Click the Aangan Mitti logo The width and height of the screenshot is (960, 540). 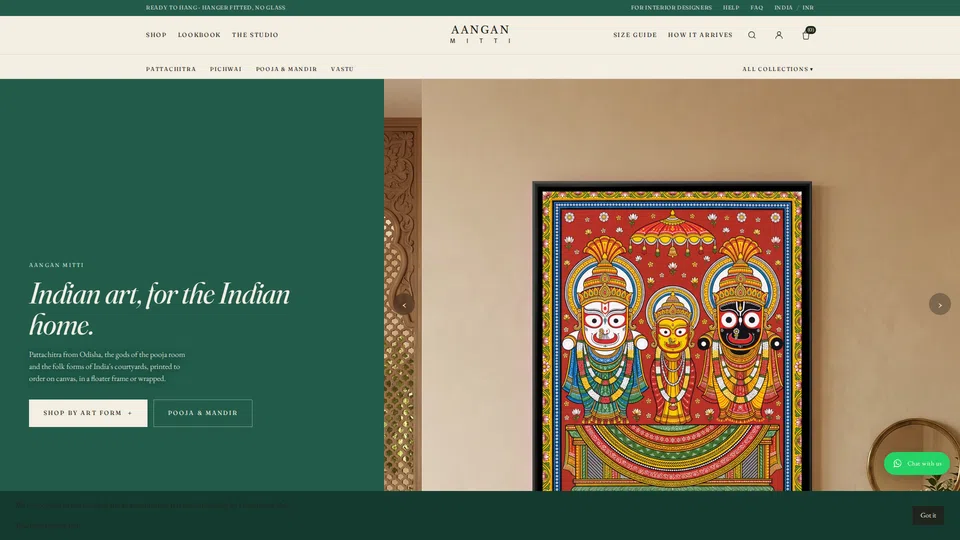[480, 34]
